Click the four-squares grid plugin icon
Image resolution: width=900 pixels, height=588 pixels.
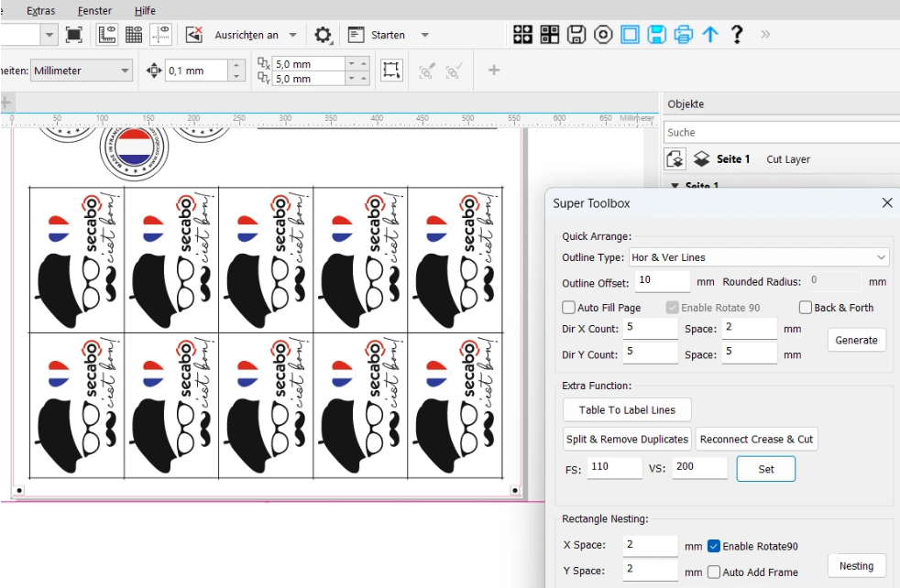[x=523, y=35]
